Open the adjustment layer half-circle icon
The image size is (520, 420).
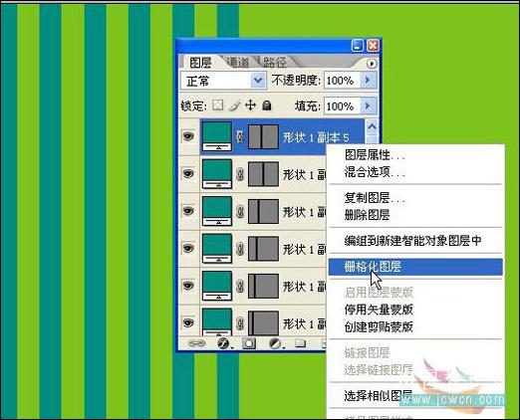tap(275, 343)
